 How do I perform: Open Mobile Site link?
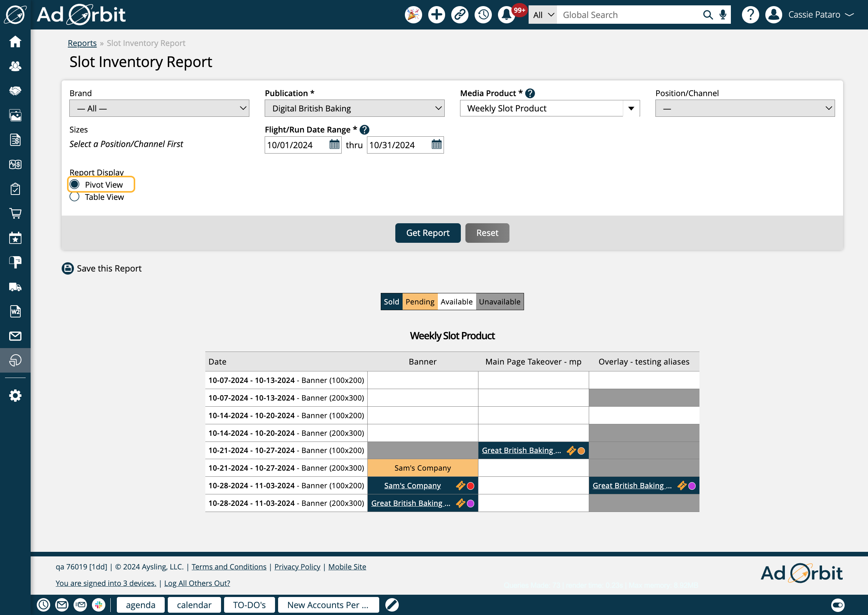347,567
